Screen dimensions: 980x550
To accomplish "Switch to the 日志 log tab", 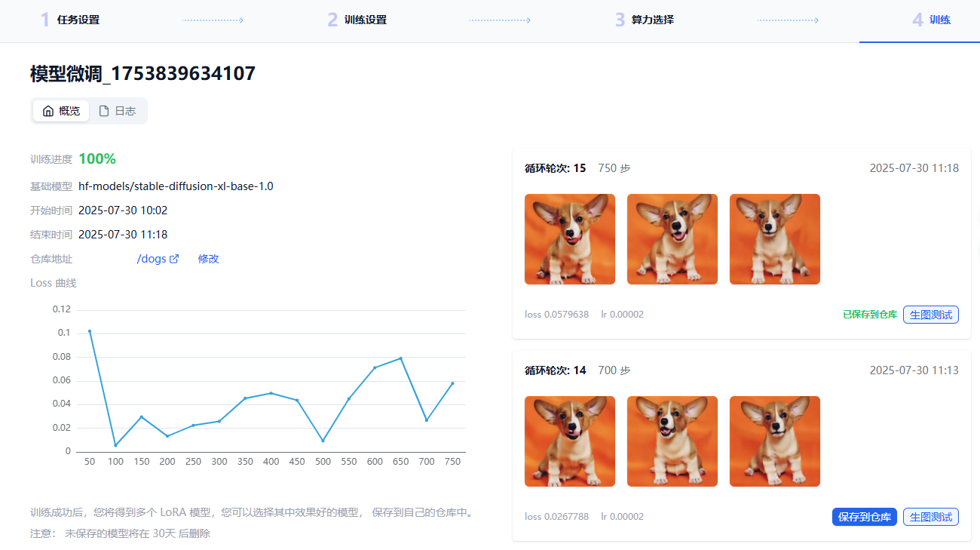I will [118, 111].
